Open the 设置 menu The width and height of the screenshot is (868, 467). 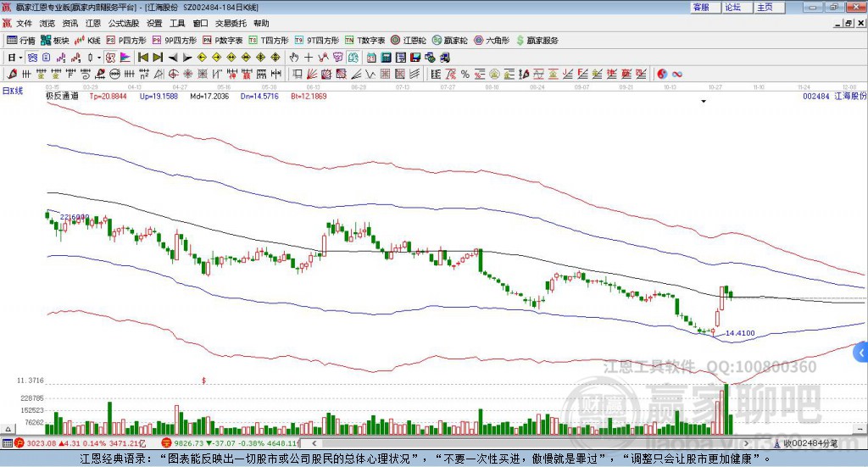click(x=154, y=23)
